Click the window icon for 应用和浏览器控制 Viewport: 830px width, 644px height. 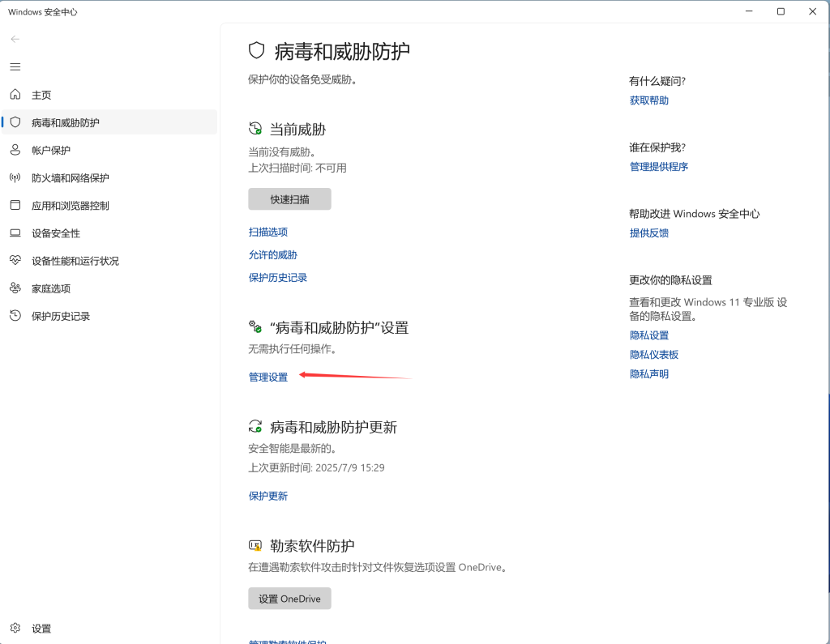click(x=15, y=205)
